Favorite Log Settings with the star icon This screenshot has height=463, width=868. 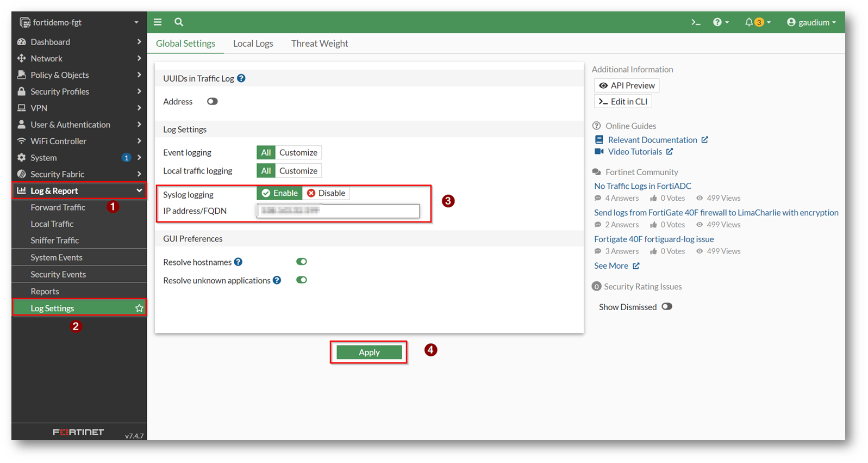click(139, 308)
